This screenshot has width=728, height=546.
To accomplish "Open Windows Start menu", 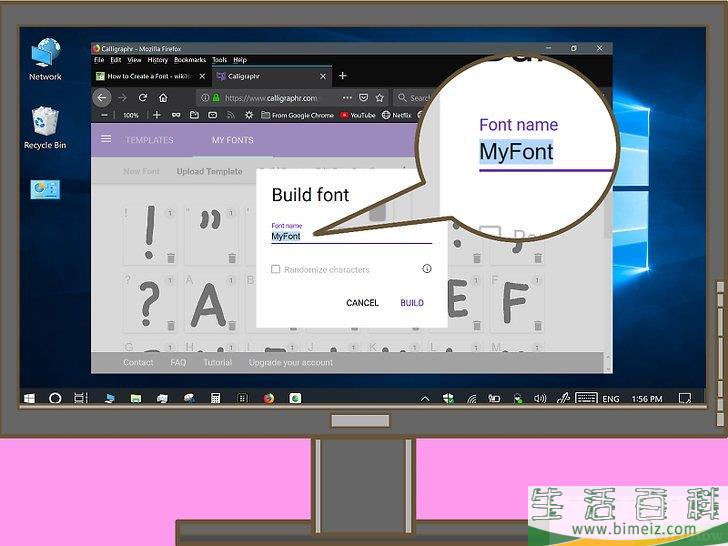I will pyautogui.click(x=29, y=398).
